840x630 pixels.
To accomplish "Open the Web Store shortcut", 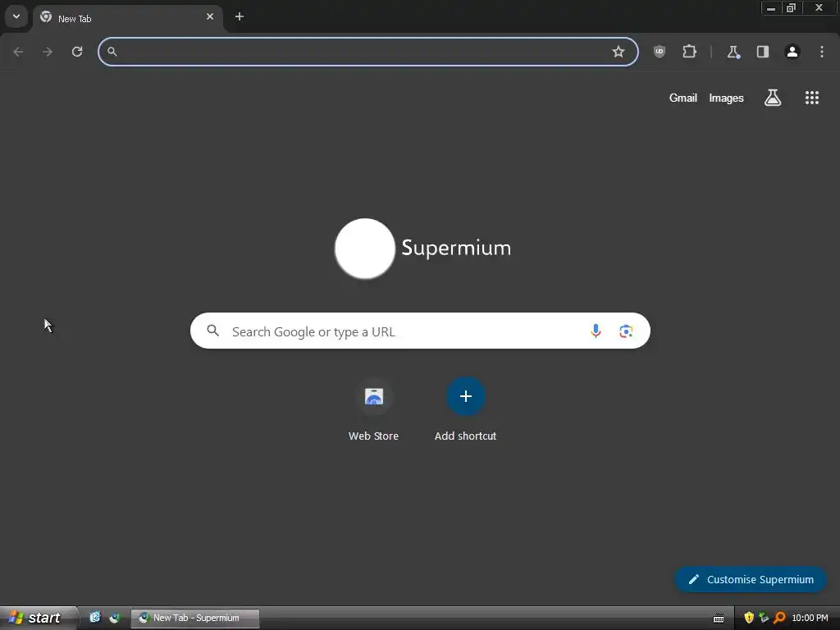I will 373,410.
